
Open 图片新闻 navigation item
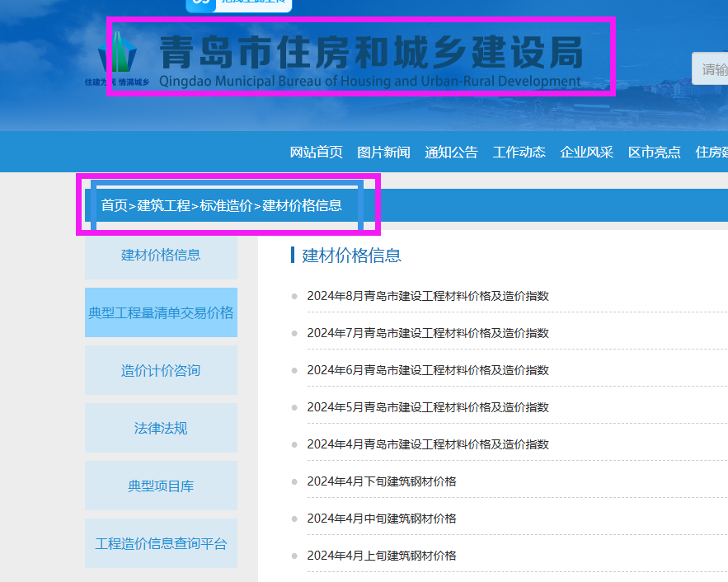coord(383,152)
